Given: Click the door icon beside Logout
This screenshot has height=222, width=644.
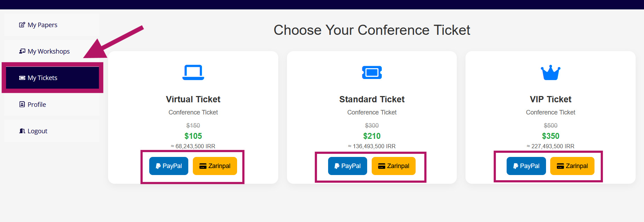Looking at the screenshot, I should tap(22, 131).
